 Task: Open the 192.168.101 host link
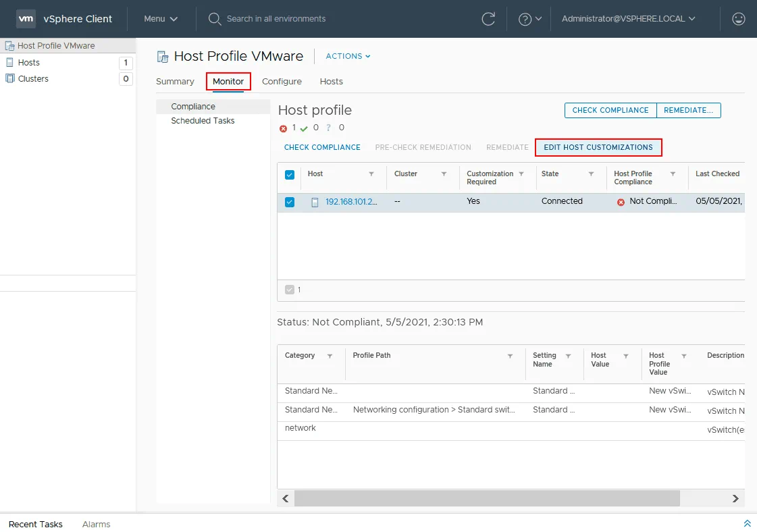(x=351, y=202)
